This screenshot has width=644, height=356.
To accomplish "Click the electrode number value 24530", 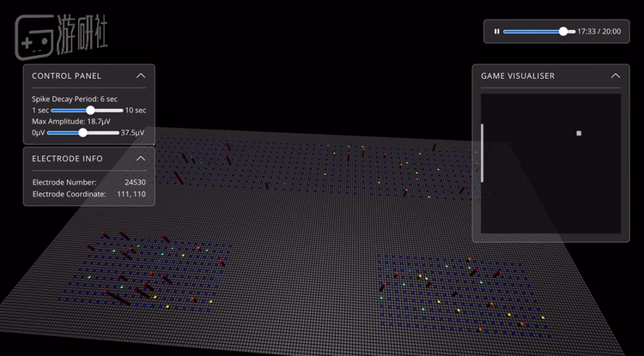I will click(135, 182).
